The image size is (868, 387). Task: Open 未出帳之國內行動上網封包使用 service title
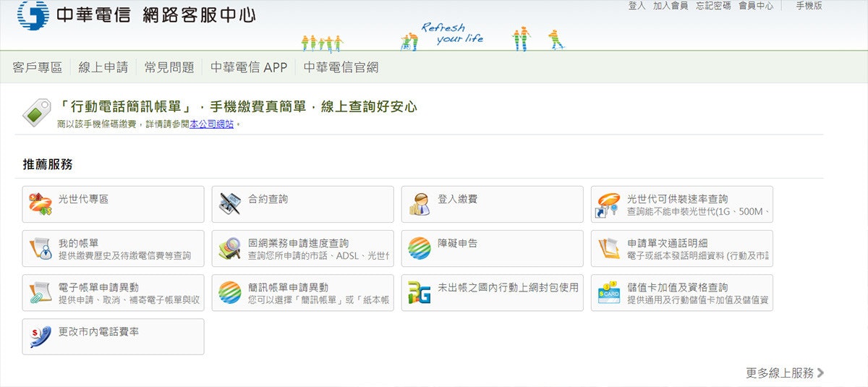pos(508,287)
